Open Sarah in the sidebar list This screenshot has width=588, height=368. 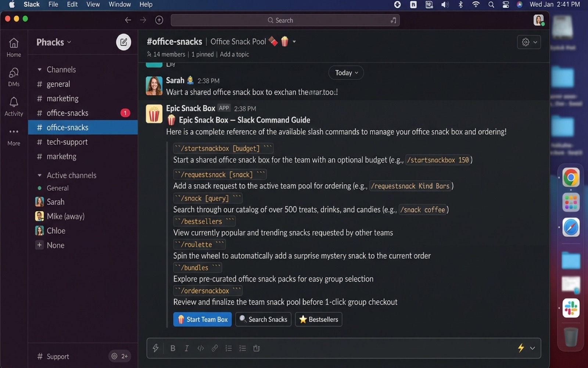(83, 202)
